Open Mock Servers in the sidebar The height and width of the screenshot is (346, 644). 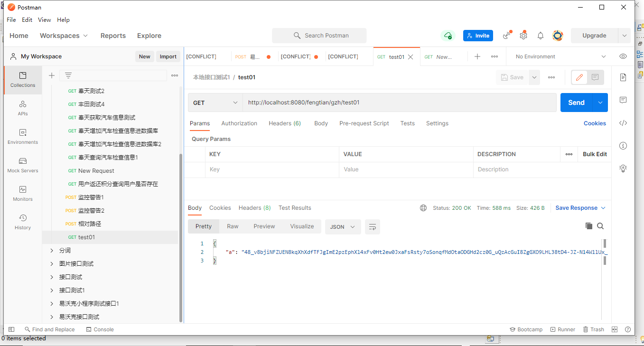[x=23, y=165]
